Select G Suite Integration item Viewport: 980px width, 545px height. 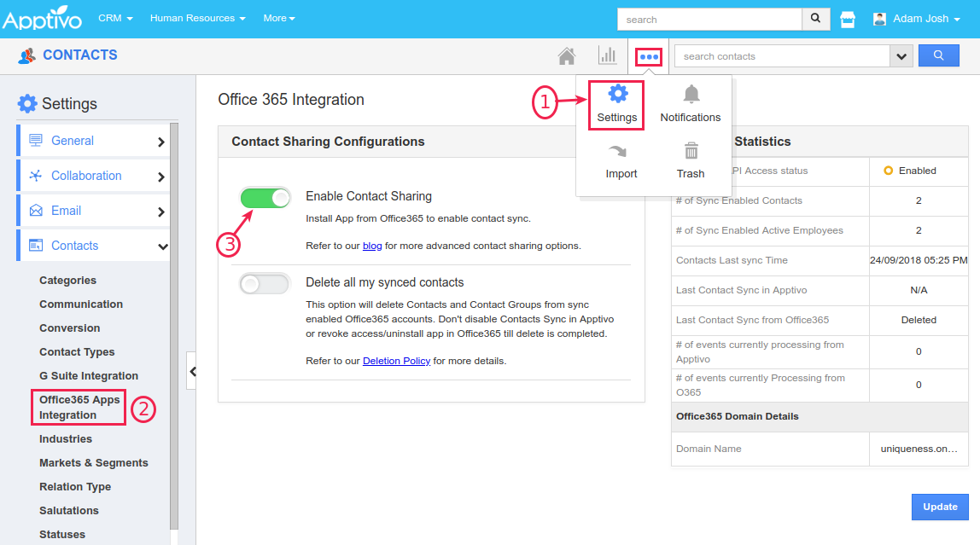click(89, 376)
